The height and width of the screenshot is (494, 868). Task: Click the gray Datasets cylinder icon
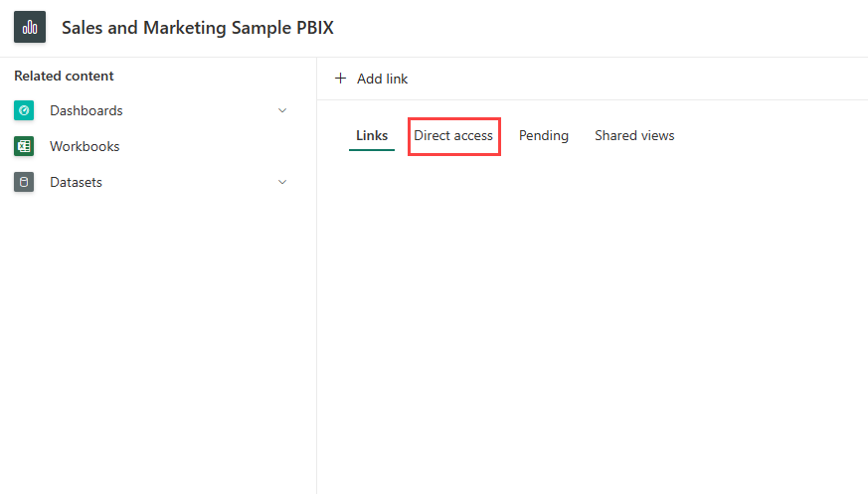click(x=24, y=182)
